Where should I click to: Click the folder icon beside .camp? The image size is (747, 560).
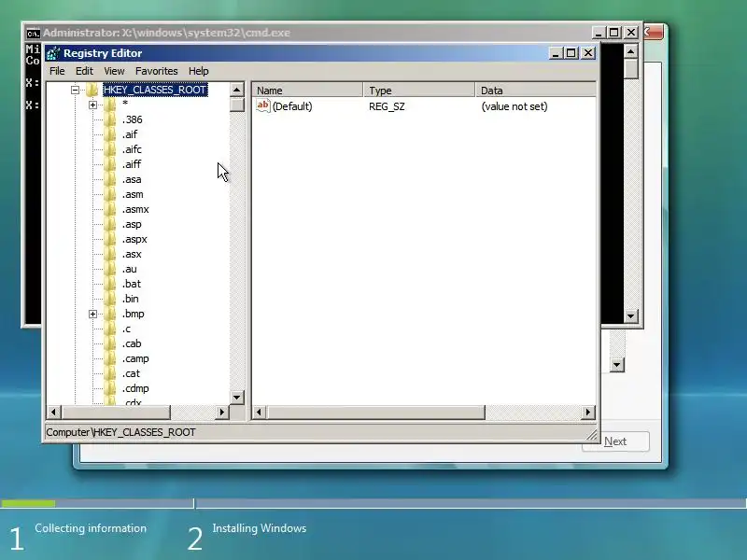[110, 358]
